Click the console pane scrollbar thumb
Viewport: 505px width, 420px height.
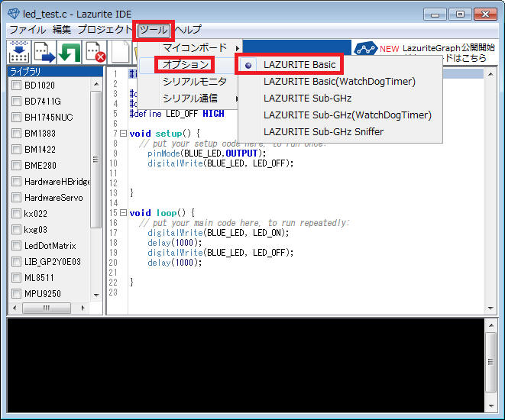(x=490, y=362)
